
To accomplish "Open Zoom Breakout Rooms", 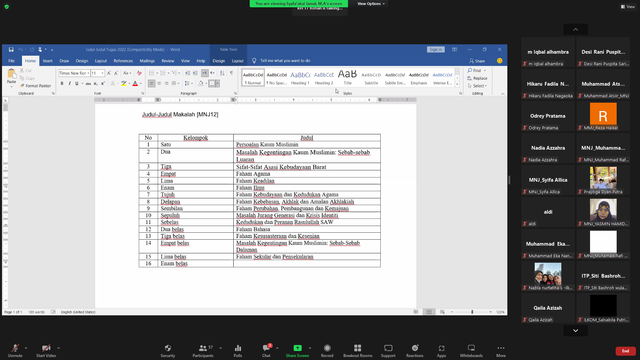I will (x=358, y=350).
